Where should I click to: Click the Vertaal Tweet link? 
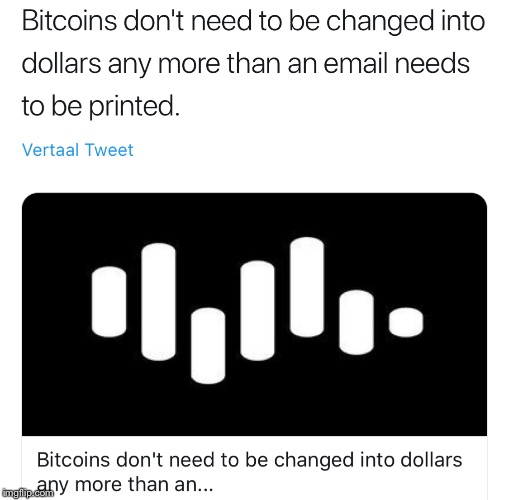(78, 150)
